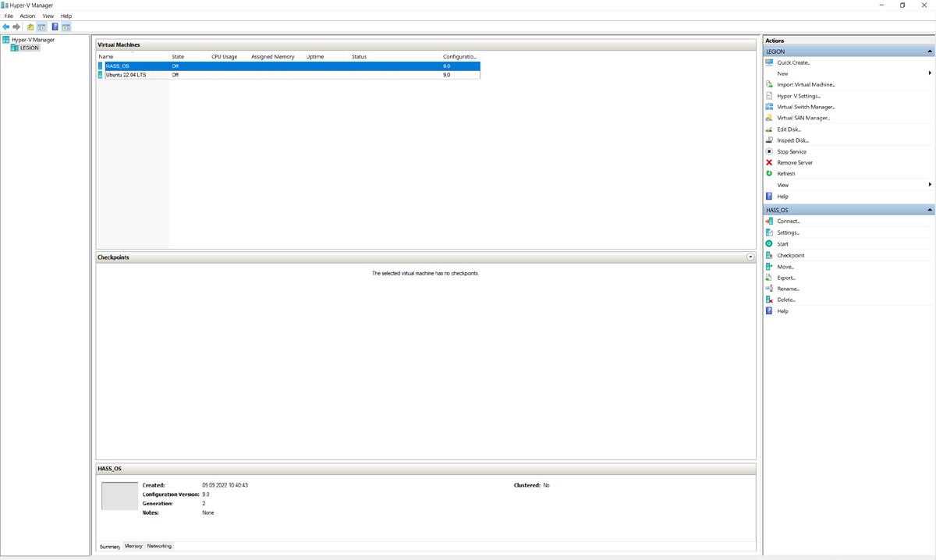Select Hyper-V Manager root tree node
936x560 pixels.
33,40
